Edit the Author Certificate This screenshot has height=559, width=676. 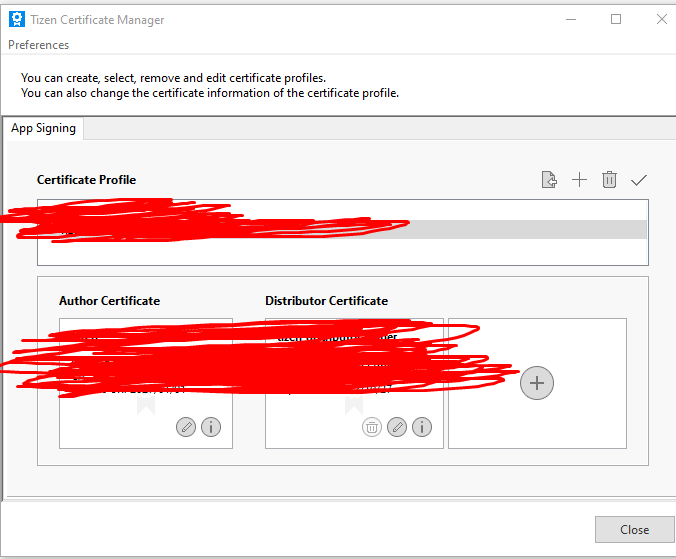(x=186, y=427)
